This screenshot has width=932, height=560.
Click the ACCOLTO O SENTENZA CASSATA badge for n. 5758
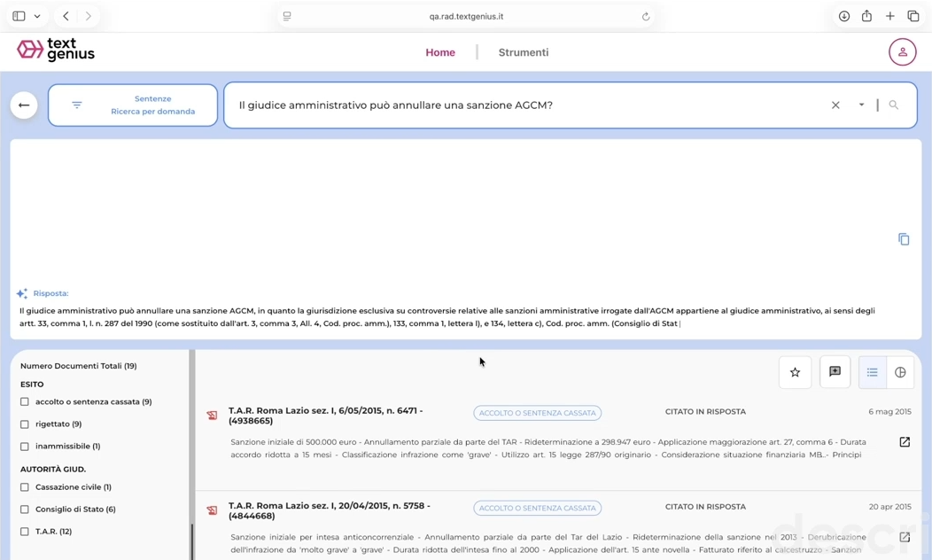tap(538, 508)
